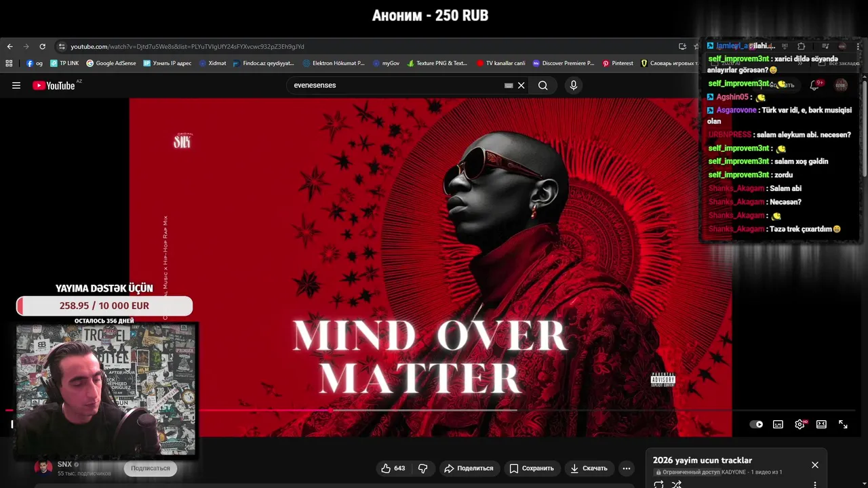Open the Xidmat bookmark
868x488 pixels.
(213, 63)
